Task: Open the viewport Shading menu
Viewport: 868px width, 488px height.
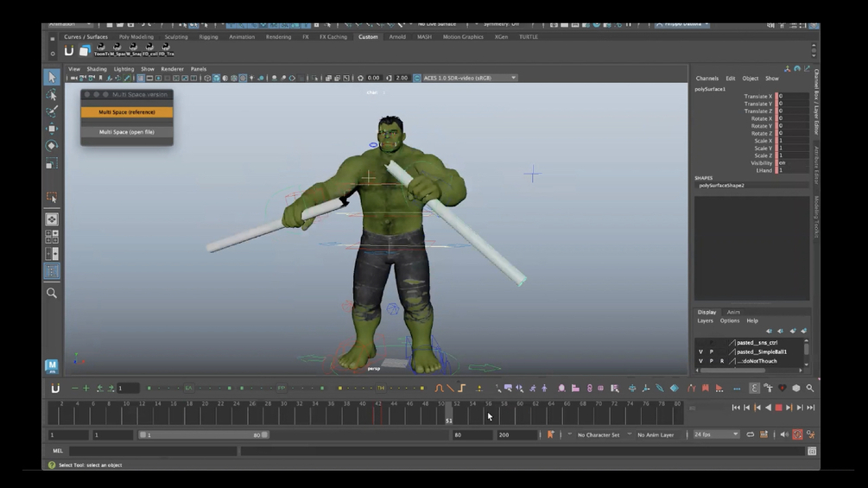Action: click(97, 69)
